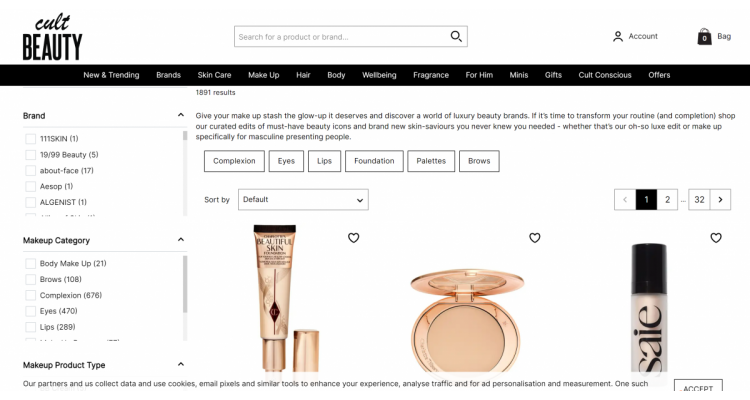Check the Eyes (470) category
The width and height of the screenshot is (750, 400).
[x=31, y=311]
